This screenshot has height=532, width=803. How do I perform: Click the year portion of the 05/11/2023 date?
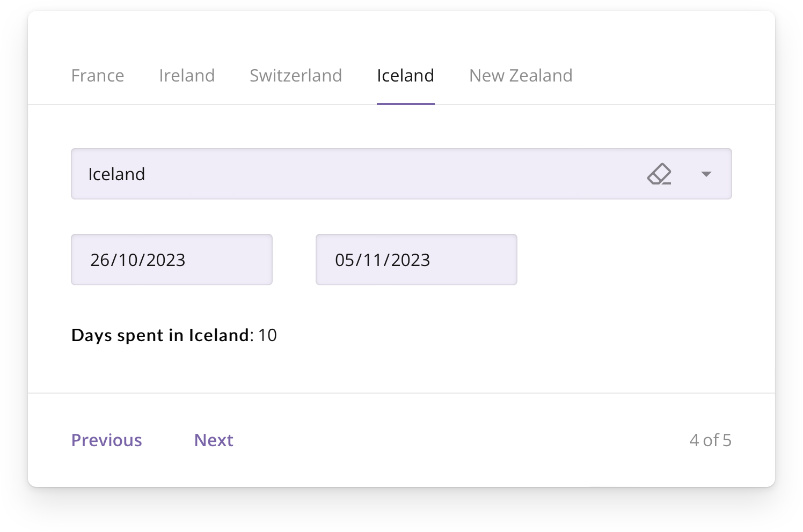tap(410, 260)
